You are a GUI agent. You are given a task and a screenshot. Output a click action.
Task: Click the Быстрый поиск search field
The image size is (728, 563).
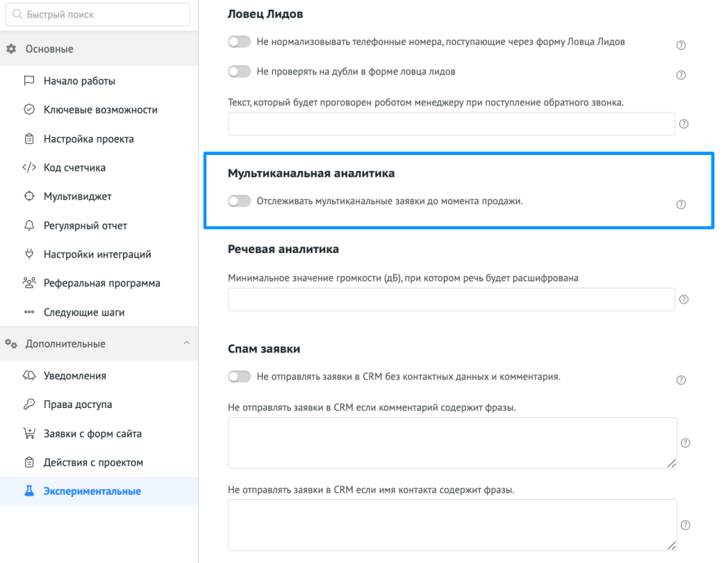[98, 14]
